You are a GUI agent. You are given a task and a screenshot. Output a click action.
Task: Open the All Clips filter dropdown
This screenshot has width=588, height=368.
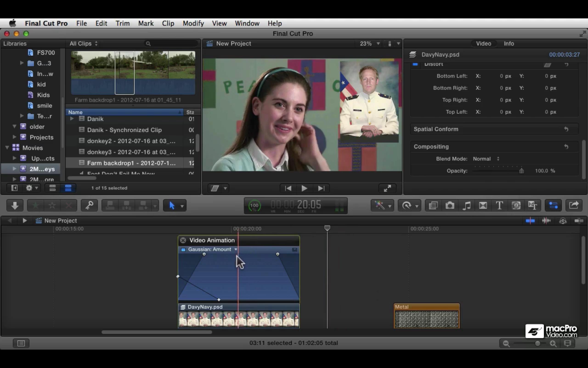pos(83,43)
